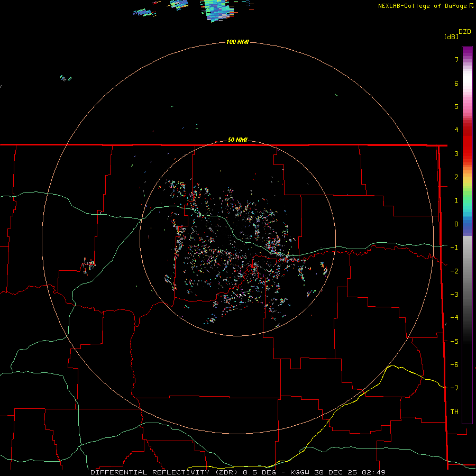Click the [dB] units label
Viewport: 476px width, 476px height.
(452, 36)
